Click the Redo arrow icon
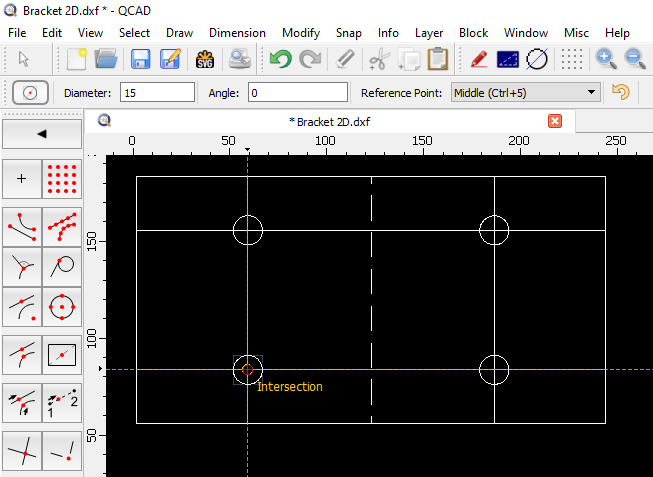653x477 pixels. (310, 59)
